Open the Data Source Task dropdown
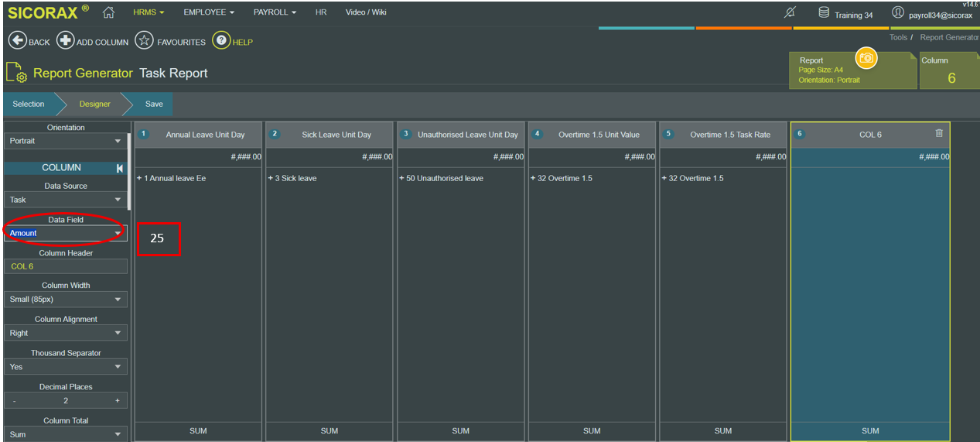The width and height of the screenshot is (980, 442). click(x=66, y=200)
